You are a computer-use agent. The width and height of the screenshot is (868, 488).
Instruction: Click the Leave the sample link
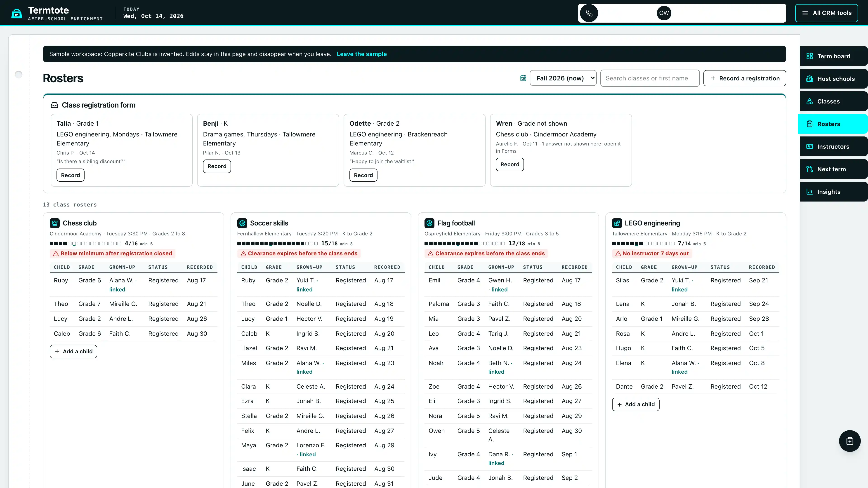[x=362, y=54]
